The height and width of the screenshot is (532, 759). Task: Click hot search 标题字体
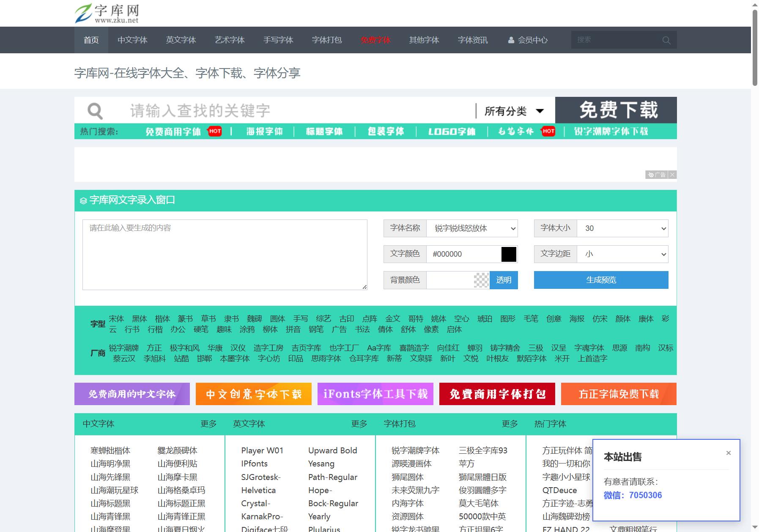click(x=324, y=132)
